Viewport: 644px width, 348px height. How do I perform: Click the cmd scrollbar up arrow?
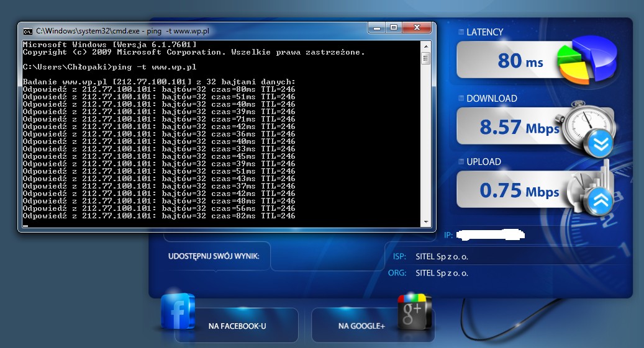point(425,46)
